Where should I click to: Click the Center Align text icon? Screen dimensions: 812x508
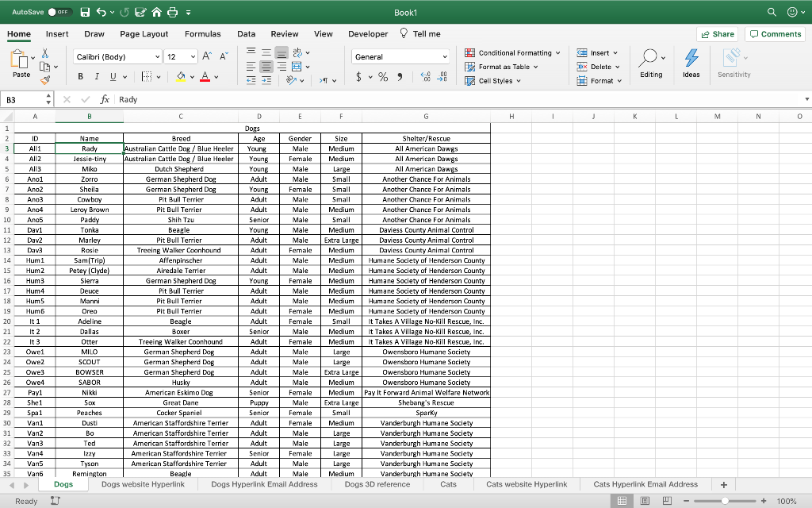pos(266,65)
